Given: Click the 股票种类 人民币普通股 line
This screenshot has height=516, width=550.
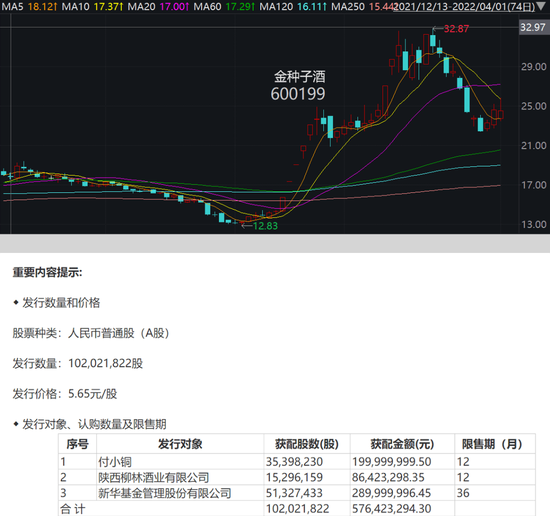Looking at the screenshot, I should click(x=91, y=333).
